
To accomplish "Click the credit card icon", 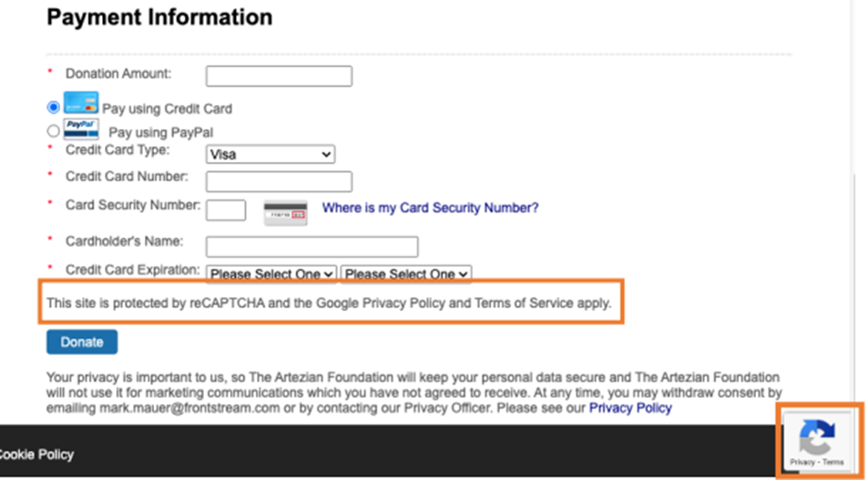I will [x=81, y=103].
